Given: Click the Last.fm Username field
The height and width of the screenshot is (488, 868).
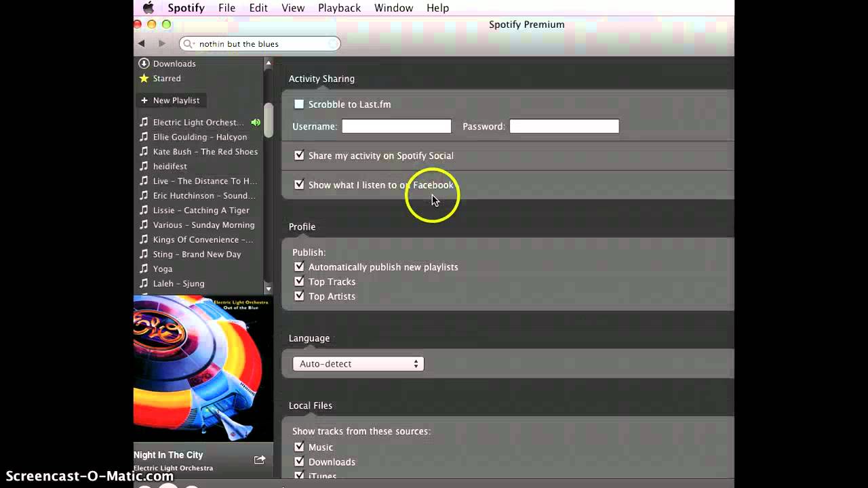Looking at the screenshot, I should tap(396, 126).
